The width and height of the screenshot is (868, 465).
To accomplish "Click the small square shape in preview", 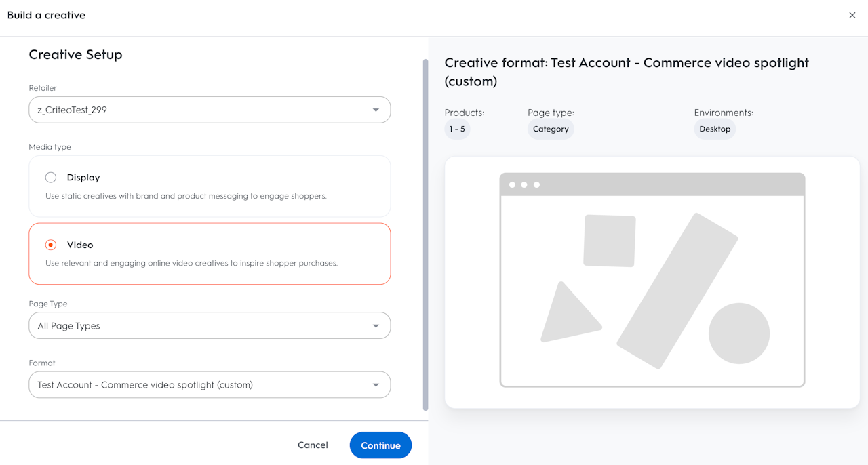I will 610,241.
